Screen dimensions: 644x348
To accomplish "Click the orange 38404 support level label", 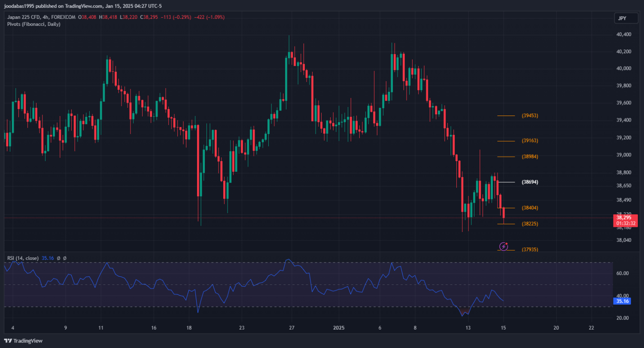I will pyautogui.click(x=530, y=208).
